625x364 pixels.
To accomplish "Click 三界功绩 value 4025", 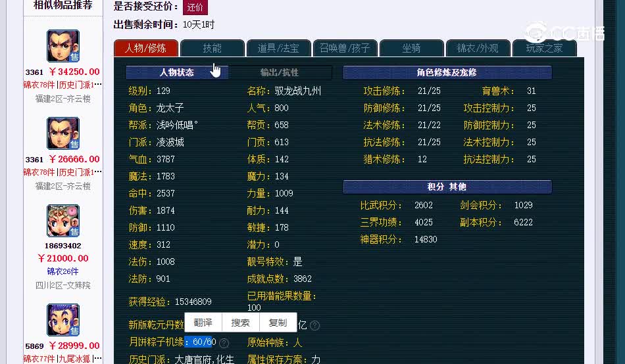I will click(424, 222).
